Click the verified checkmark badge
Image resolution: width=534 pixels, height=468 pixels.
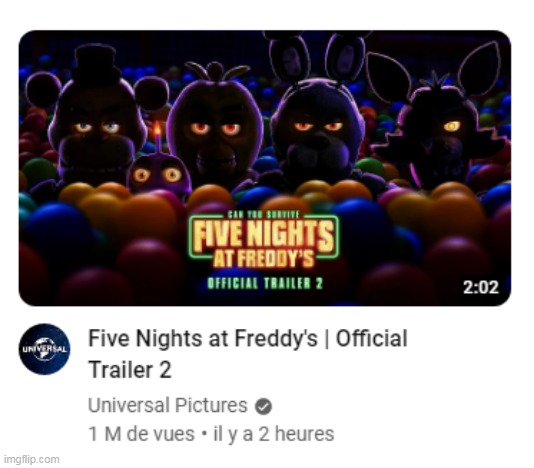(264, 406)
